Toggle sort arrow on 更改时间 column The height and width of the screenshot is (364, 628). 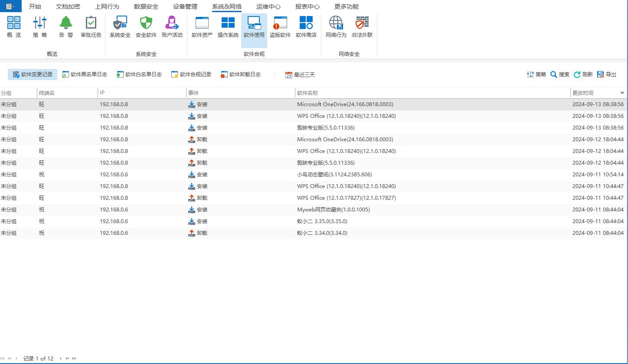click(x=622, y=93)
